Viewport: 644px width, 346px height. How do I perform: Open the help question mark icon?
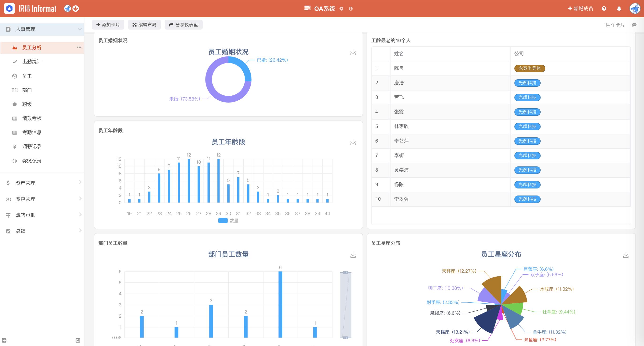tap(604, 8)
